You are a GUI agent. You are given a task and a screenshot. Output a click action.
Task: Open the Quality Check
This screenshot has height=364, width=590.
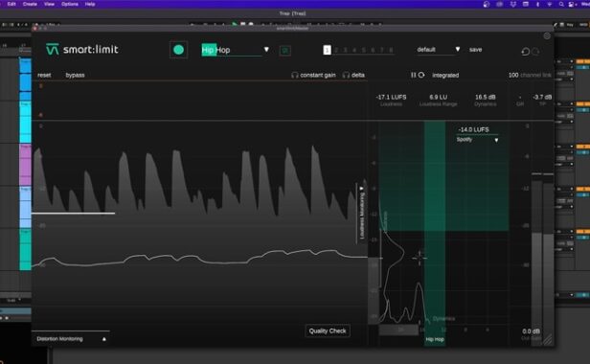click(x=328, y=330)
